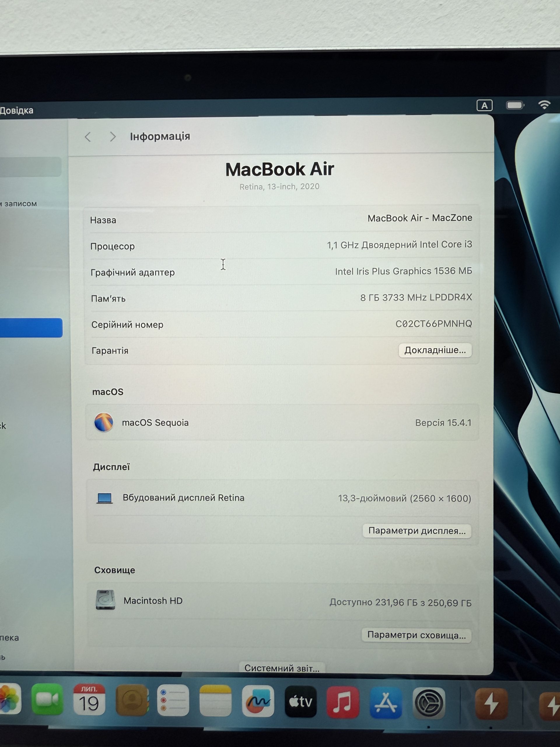The height and width of the screenshot is (747, 560).
Task: Click 13,3-дюймовий (2560 × 1600) text
Action: coord(405,498)
